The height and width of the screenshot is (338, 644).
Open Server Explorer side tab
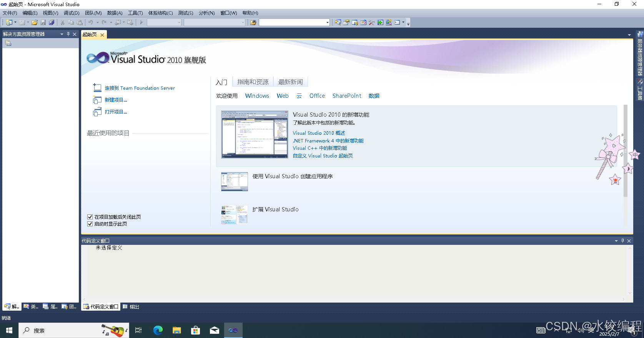pyautogui.click(x=640, y=53)
